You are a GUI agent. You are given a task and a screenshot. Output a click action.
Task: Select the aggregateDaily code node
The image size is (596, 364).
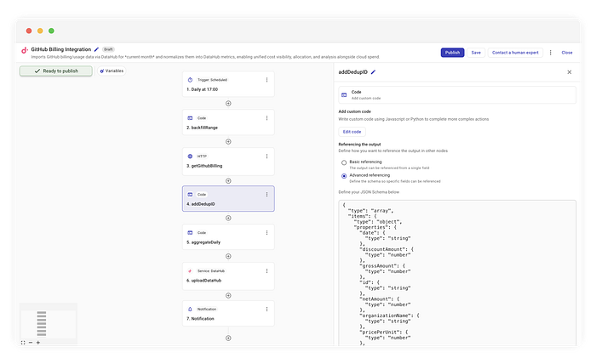point(228,236)
